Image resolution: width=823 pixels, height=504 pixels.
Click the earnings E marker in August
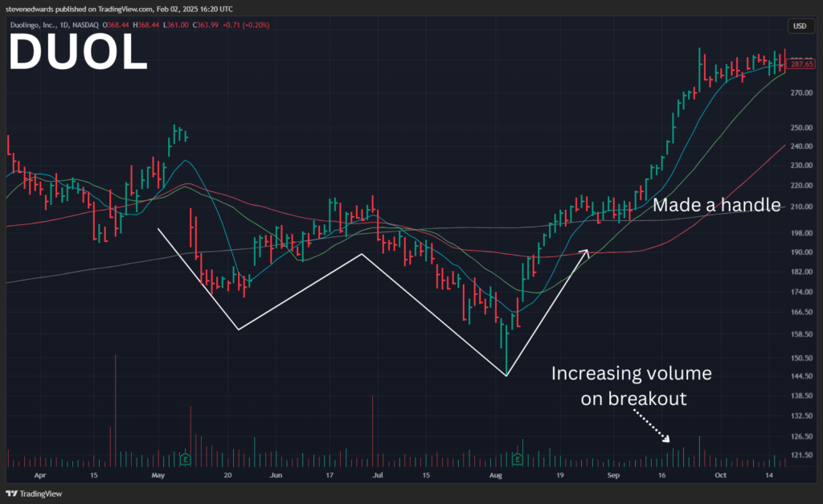(518, 459)
